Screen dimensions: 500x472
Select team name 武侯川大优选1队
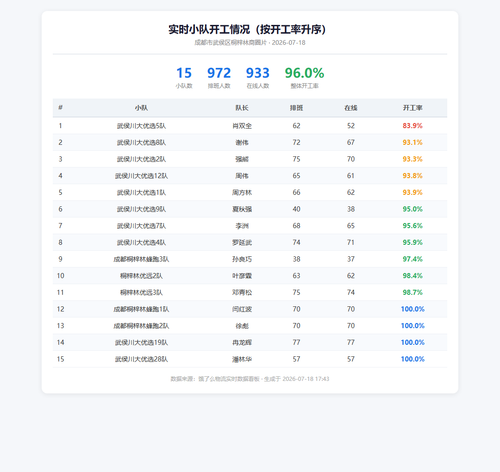[141, 192]
